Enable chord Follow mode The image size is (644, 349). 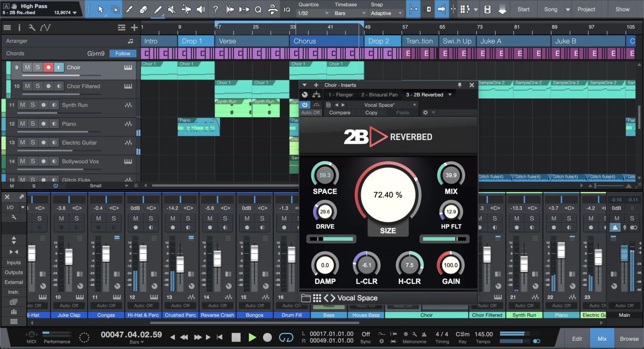(x=122, y=53)
